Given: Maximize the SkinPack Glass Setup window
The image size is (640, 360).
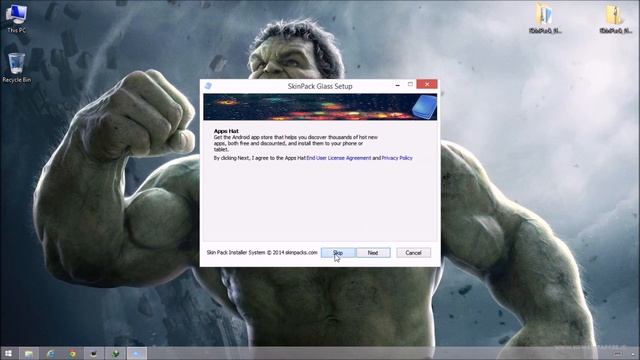Looking at the screenshot, I should [x=410, y=84].
